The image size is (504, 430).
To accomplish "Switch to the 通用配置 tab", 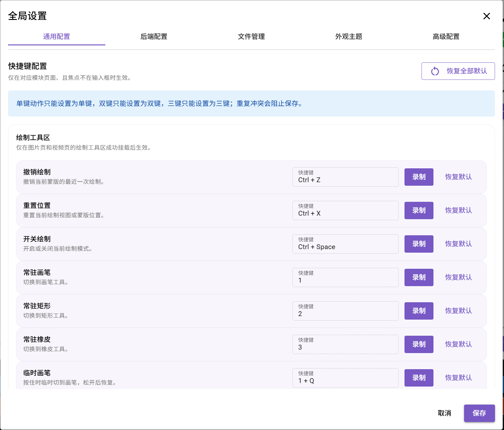I will tap(57, 37).
